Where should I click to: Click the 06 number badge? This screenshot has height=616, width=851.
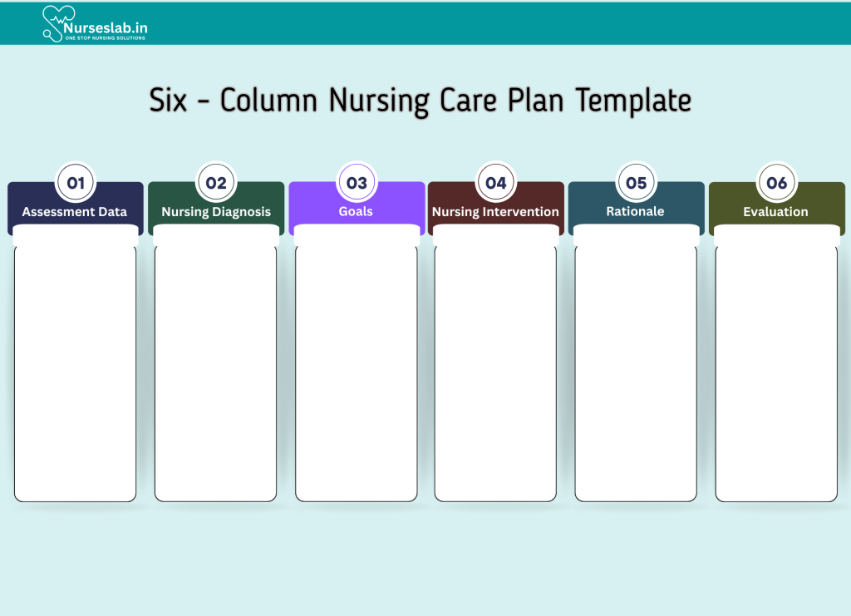click(776, 183)
